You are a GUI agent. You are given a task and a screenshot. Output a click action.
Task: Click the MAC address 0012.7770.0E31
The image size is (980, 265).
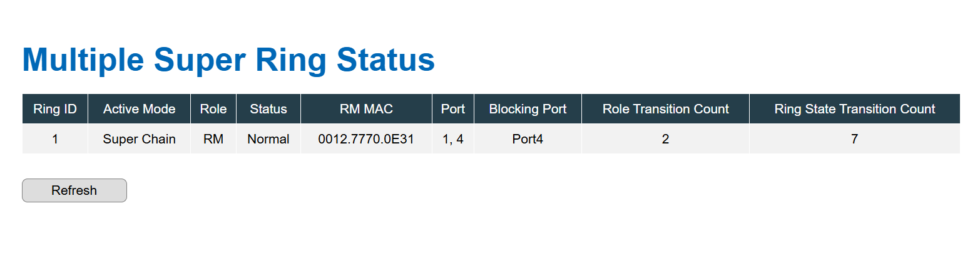pos(366,139)
